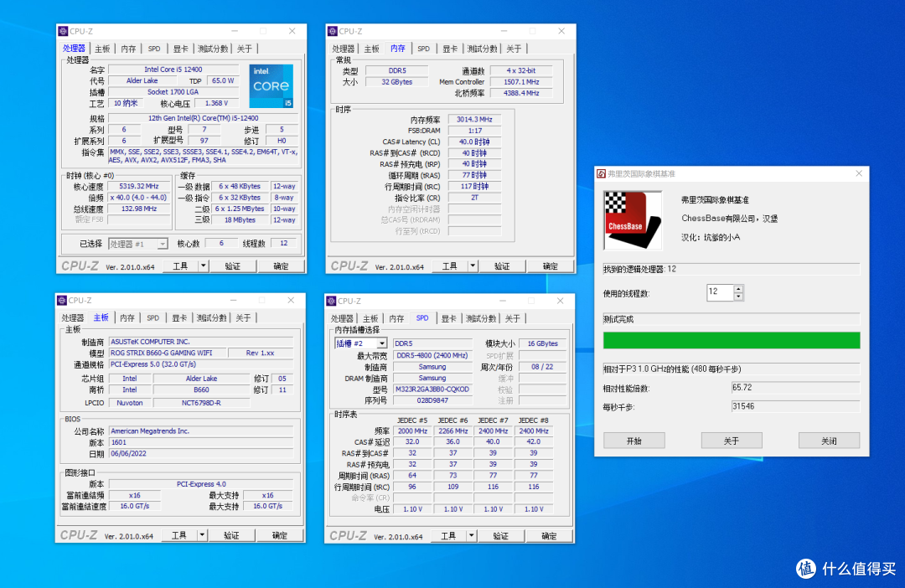The image size is (905, 588).
Task: Switch to 处理器 tab in the memory window
Action: pos(344,49)
